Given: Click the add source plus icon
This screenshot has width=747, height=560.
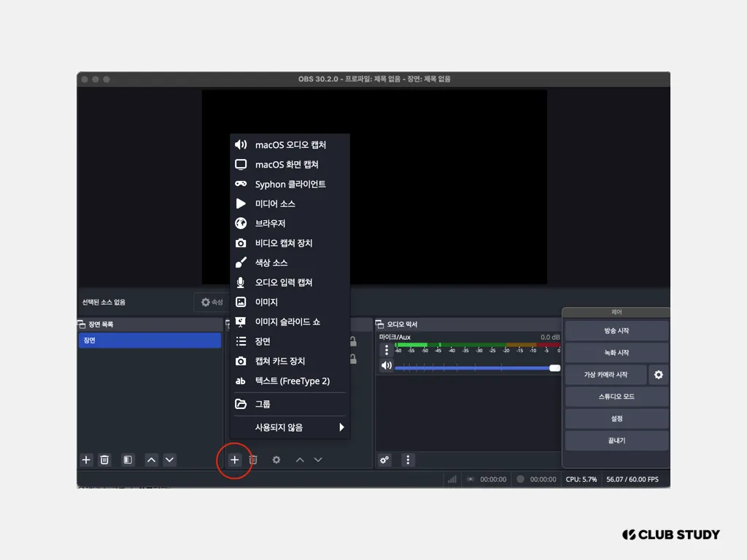Looking at the screenshot, I should (234, 460).
